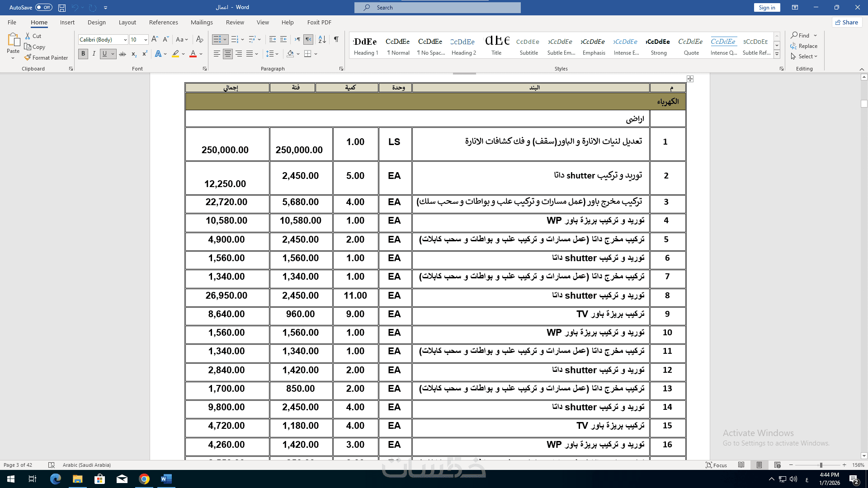Open the References tab
This screenshot has height=488, width=868.
(x=164, y=23)
